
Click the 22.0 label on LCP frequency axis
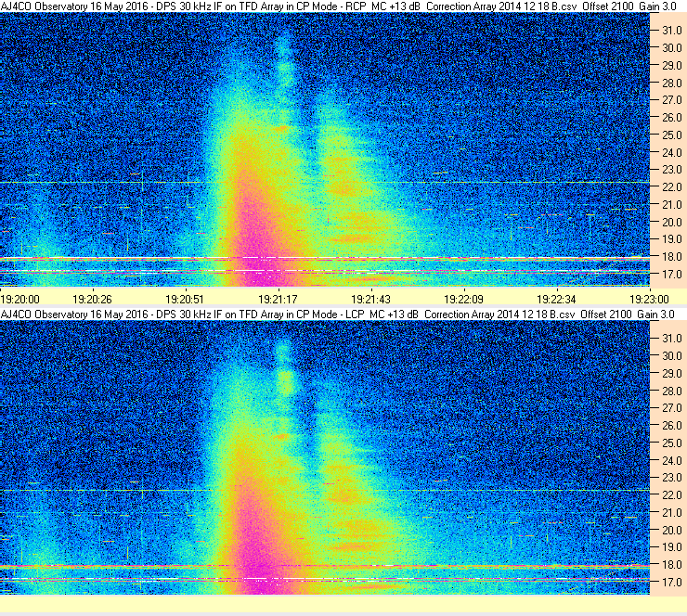tap(671, 495)
